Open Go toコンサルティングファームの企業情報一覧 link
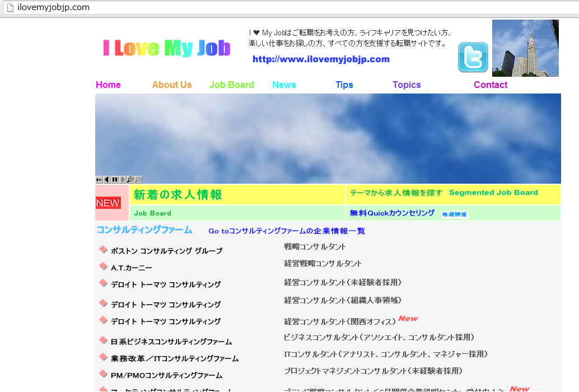 pyautogui.click(x=287, y=231)
